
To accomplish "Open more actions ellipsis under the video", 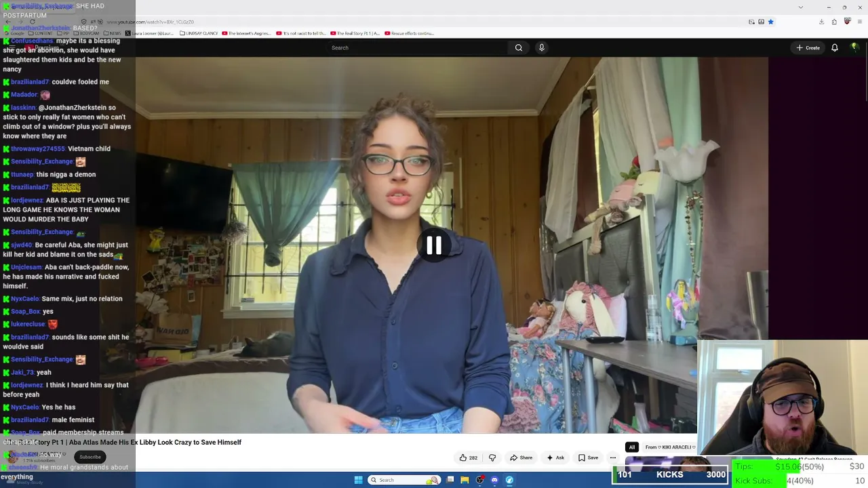I will click(613, 457).
